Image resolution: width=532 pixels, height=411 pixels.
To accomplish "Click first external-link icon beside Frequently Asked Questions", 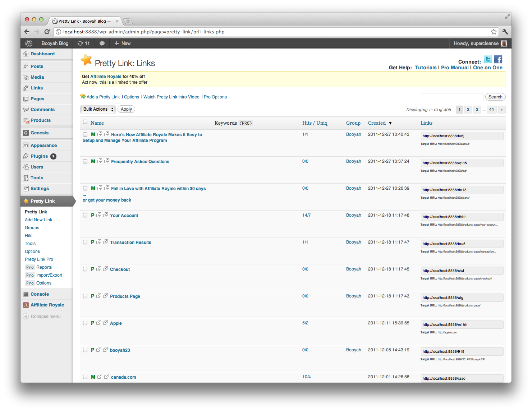I will (x=100, y=161).
